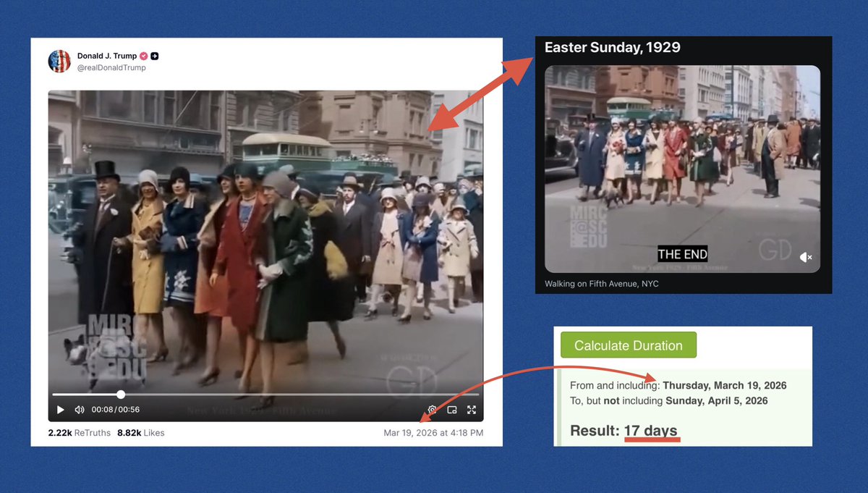The image size is (868, 493).
Task: Enable picture-in-picture mode in video player
Action: tap(452, 410)
